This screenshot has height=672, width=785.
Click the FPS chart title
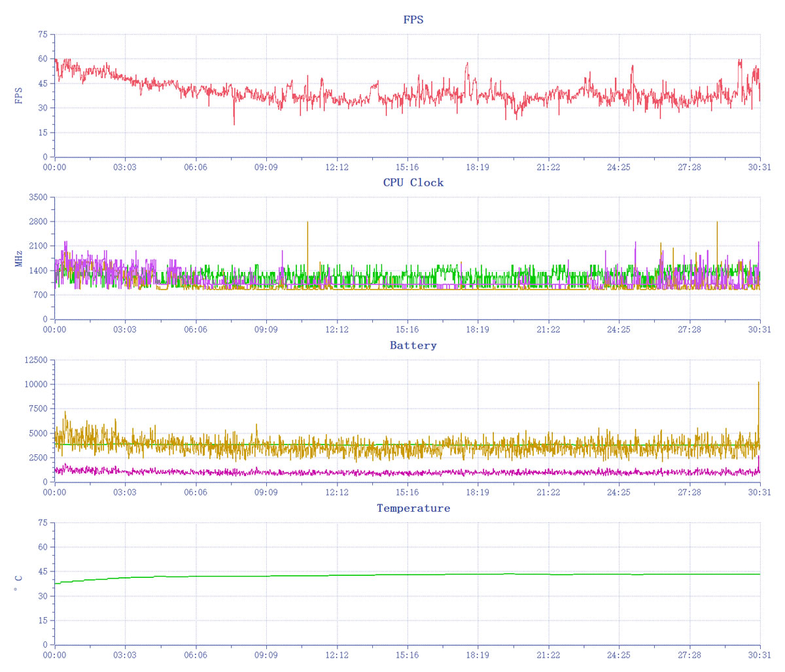(x=413, y=20)
